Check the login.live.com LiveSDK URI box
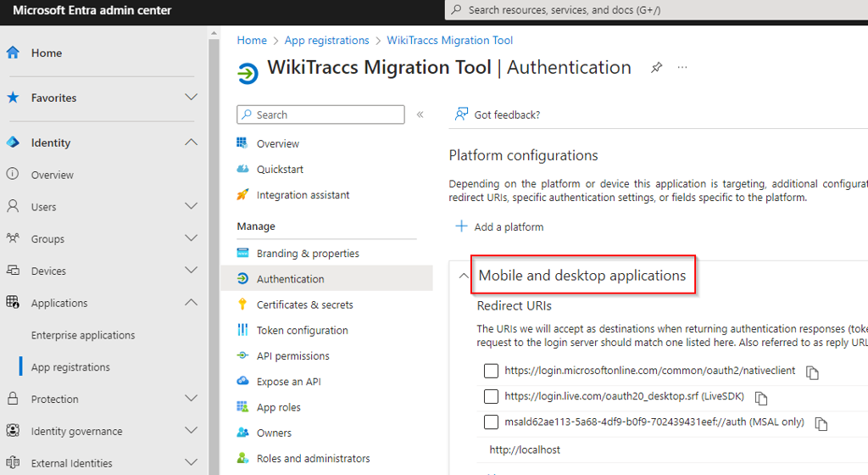 pos(491,396)
